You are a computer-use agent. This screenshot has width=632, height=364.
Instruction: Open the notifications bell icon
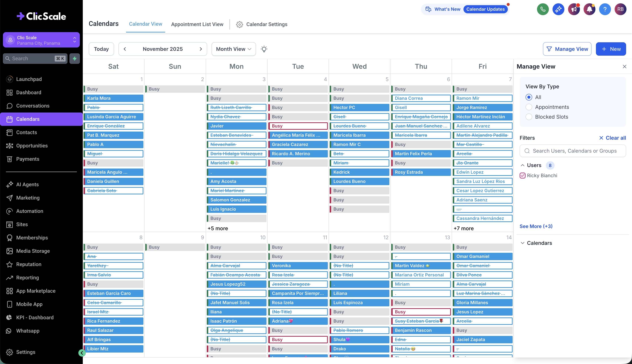point(589,9)
